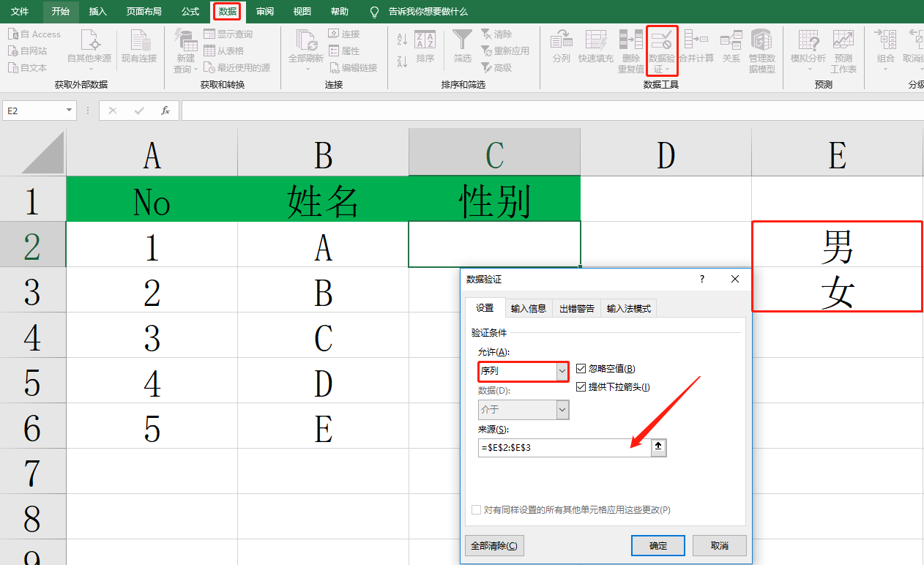Click 告诉我你想要做什么 search box
The height and width of the screenshot is (565, 924).
(428, 12)
